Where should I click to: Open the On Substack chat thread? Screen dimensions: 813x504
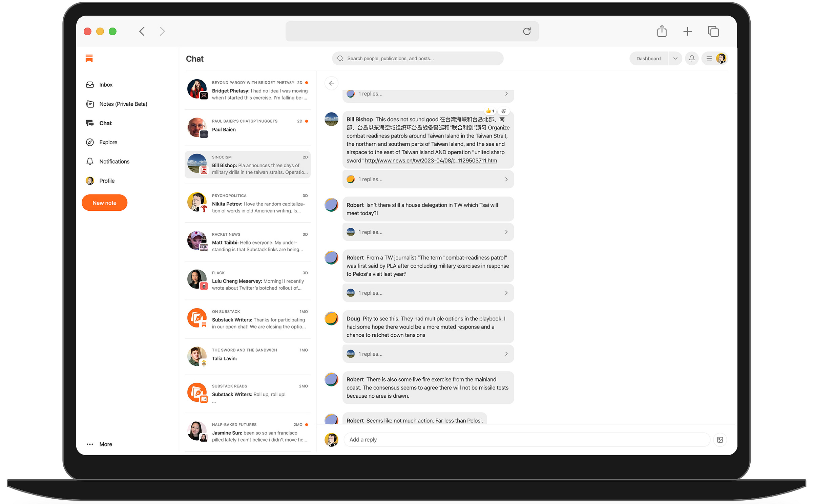(248, 319)
